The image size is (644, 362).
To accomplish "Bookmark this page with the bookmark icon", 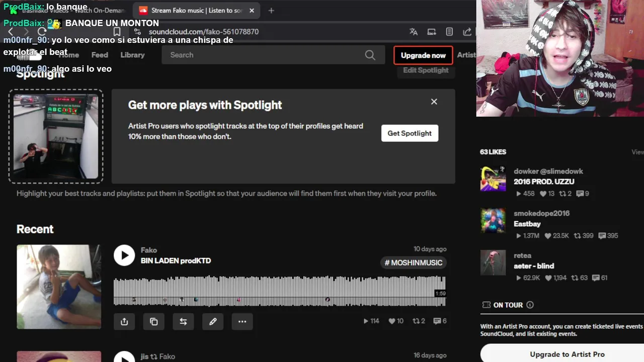I will click(117, 32).
